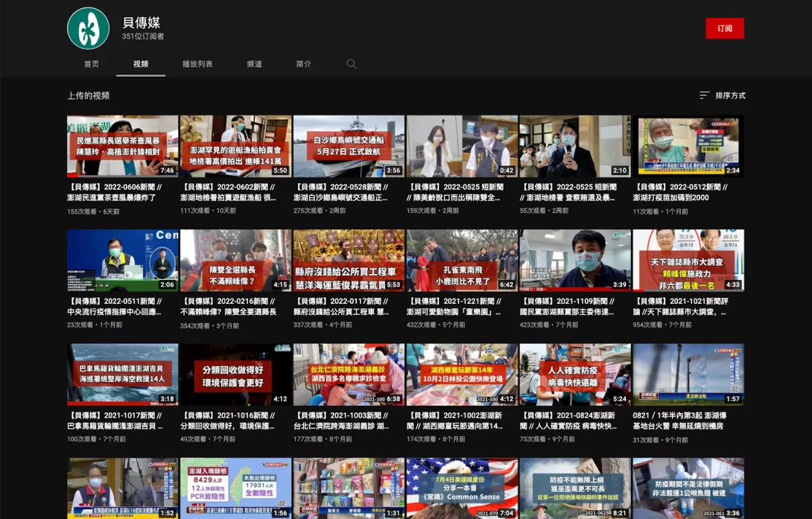The image size is (812, 519).
Task: Click the 貝傳媒 channel avatar logo
Action: 88,28
